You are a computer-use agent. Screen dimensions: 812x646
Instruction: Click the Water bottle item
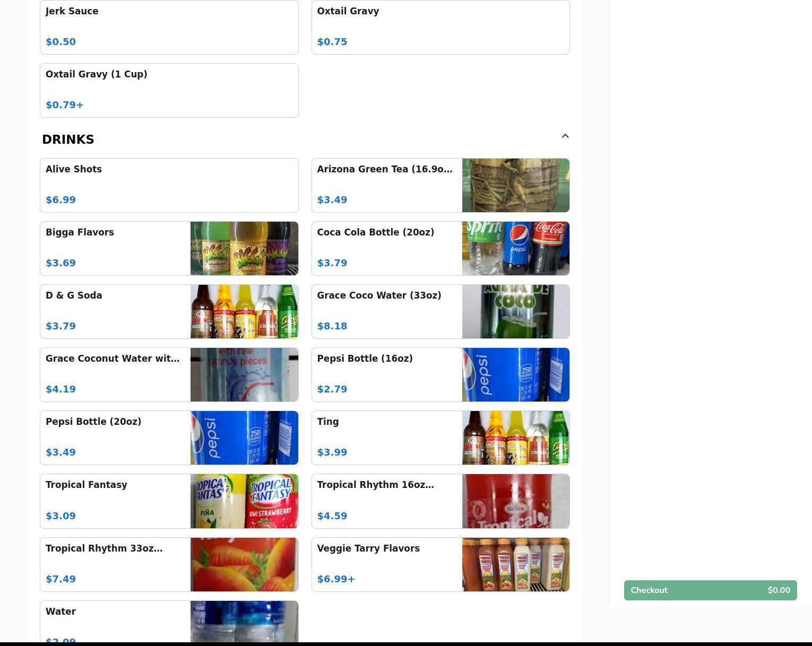(169, 622)
